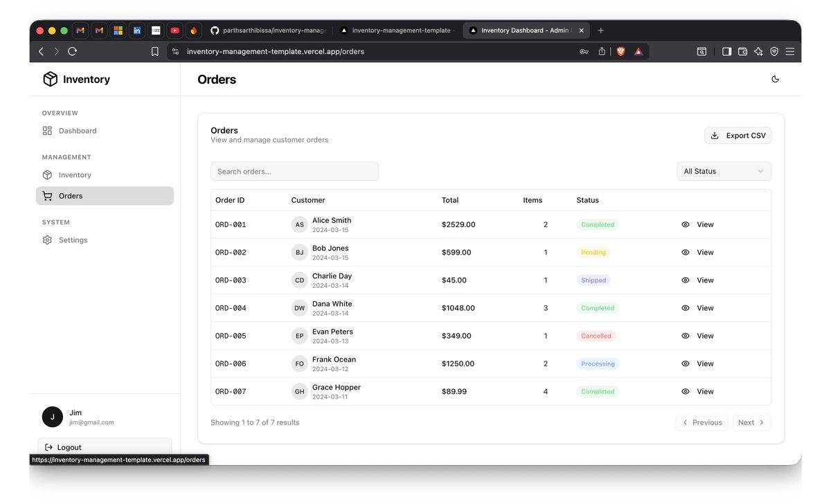The image size is (831, 504).
Task: Open a new browser tab with plus
Action: tap(600, 30)
